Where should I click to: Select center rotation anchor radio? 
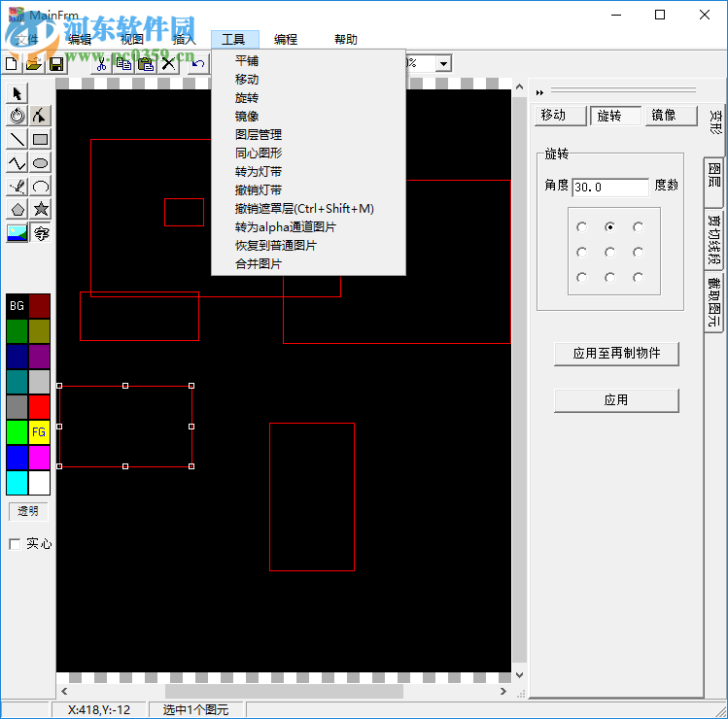click(x=609, y=252)
